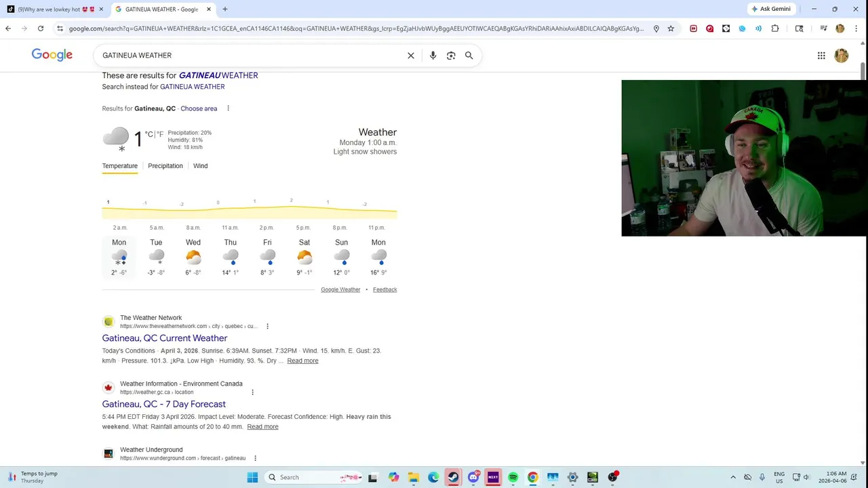This screenshot has height=488, width=868.
Task: Open Spotify from the taskbar
Action: pos(513,477)
